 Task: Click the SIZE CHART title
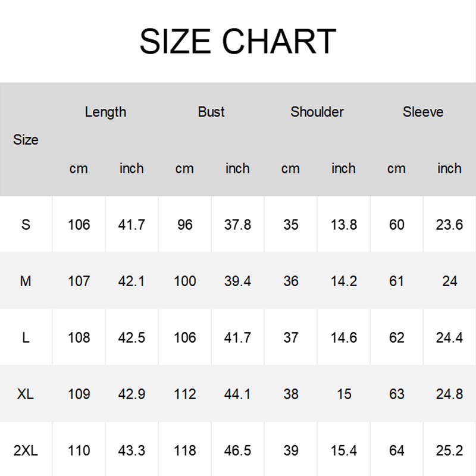[x=237, y=42]
